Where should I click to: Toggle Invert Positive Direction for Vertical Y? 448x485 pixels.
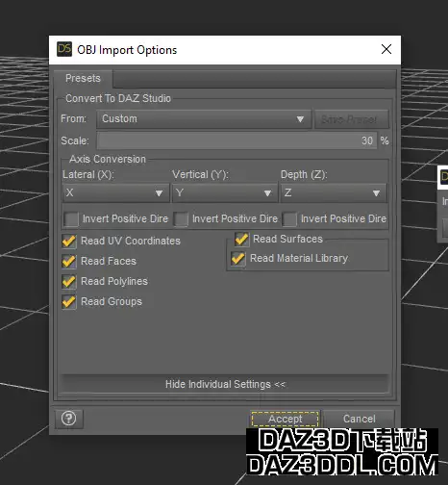pyautogui.click(x=181, y=219)
